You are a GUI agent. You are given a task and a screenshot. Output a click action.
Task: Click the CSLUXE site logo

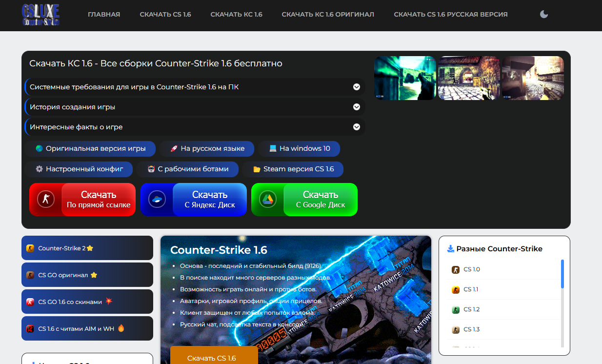pos(41,15)
